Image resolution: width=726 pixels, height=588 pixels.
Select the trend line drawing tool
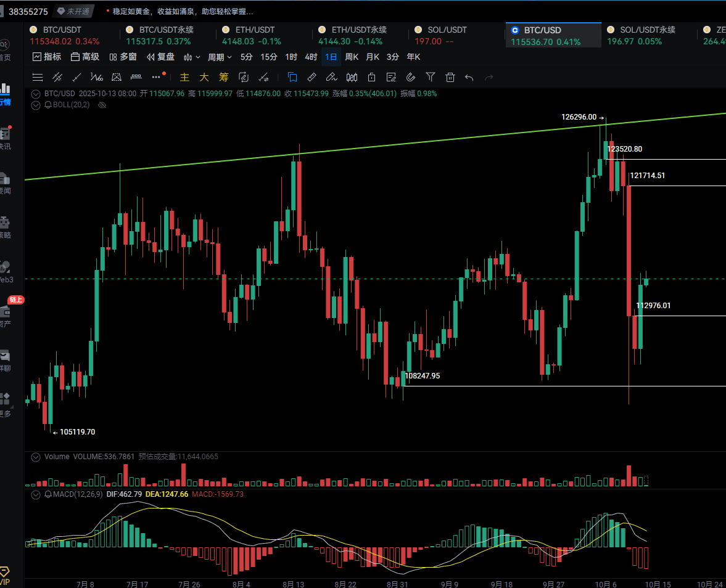[76, 77]
